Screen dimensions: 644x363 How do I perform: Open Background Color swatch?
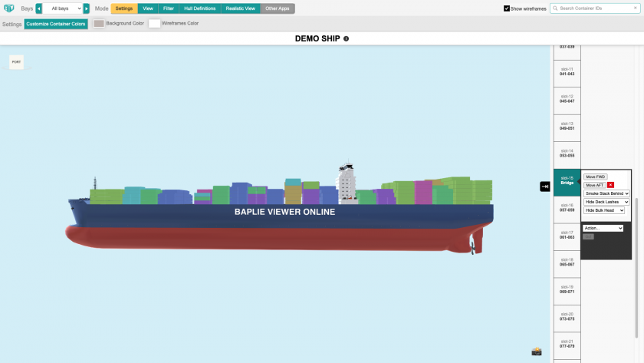[99, 24]
